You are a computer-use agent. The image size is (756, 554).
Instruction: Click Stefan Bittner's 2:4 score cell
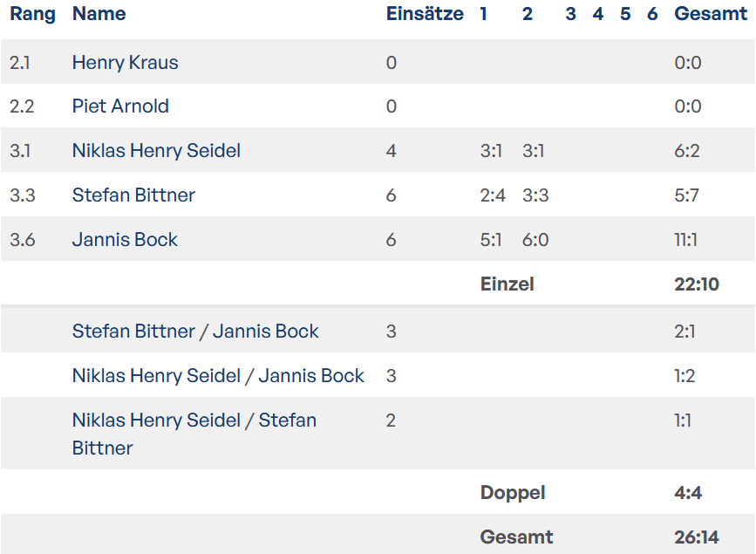[493, 195]
